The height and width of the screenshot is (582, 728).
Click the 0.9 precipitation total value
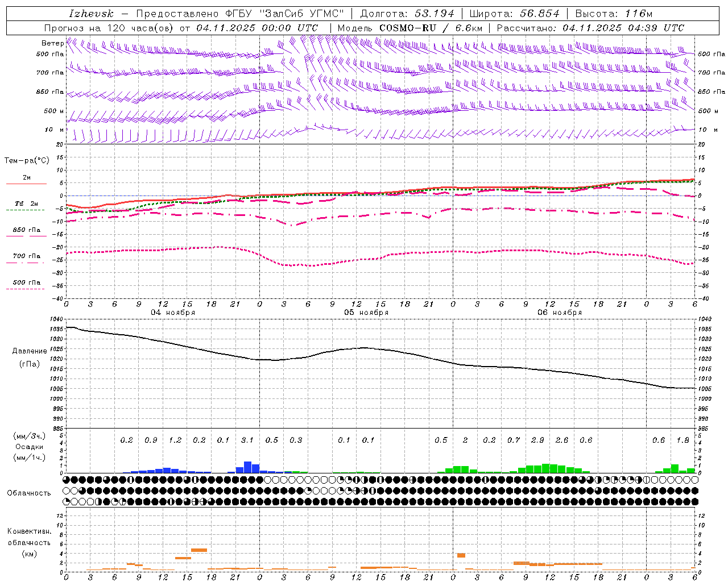(151, 440)
